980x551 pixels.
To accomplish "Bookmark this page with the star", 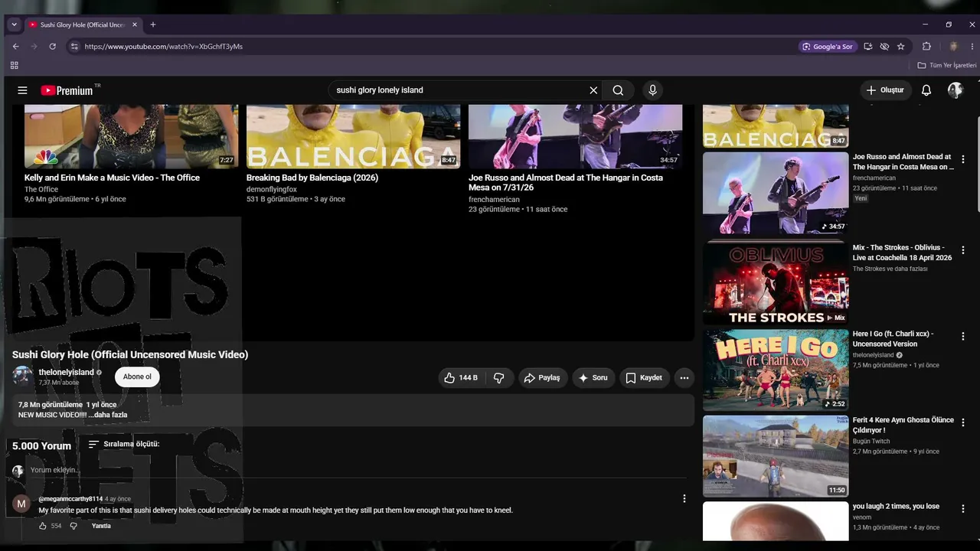I will (901, 47).
